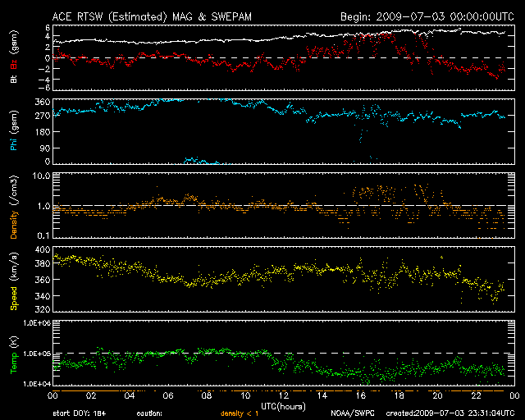Select the cyan "Phi (gsm)" axis label
525x420 pixels.
(14, 130)
